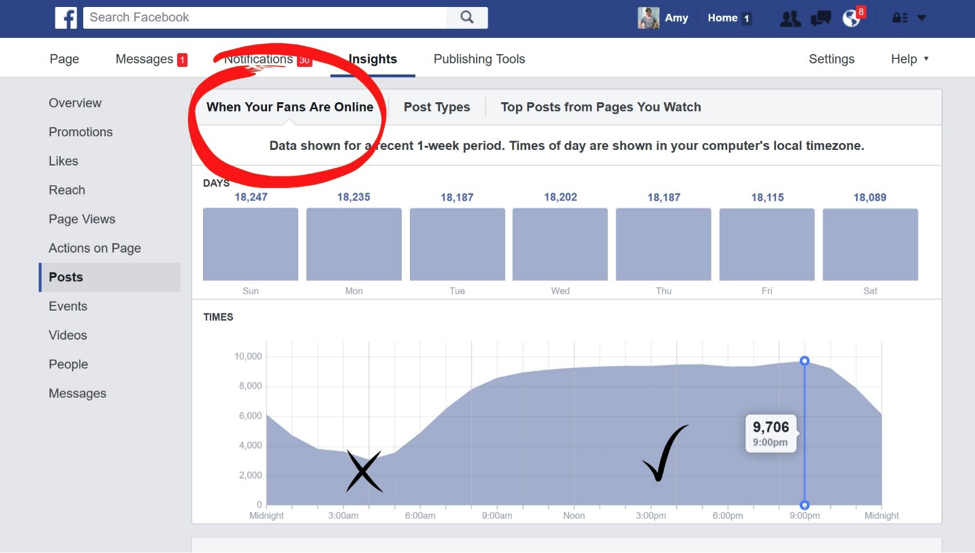
Task: Open Reach in the sidebar
Action: pos(67,190)
